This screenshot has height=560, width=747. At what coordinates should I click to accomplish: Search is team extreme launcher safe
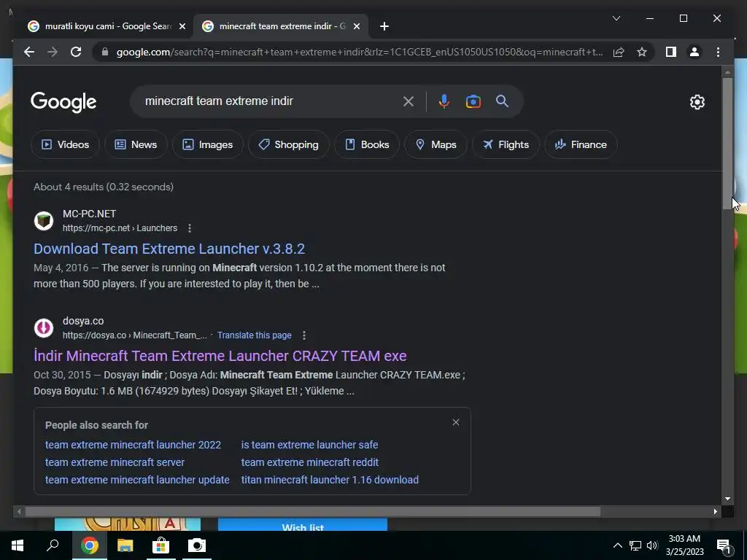click(x=309, y=445)
